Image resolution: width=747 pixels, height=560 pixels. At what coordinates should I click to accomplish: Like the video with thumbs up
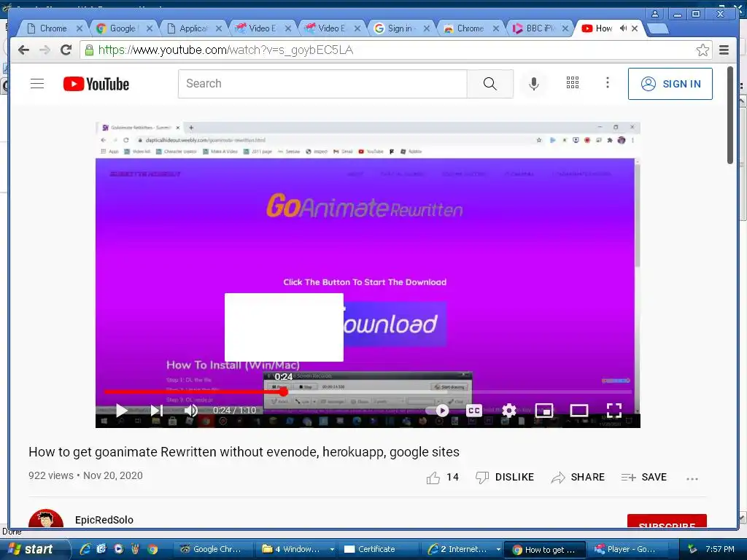(433, 478)
